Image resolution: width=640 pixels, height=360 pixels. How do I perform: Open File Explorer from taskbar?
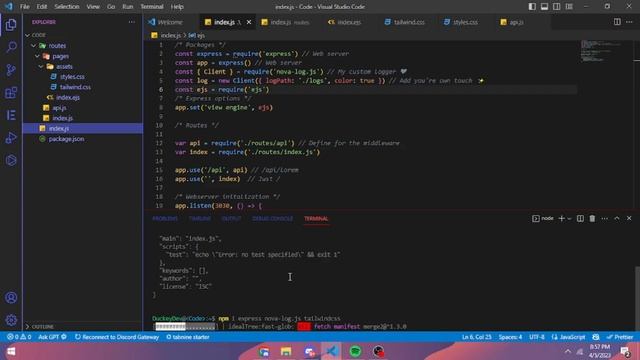pos(286,351)
